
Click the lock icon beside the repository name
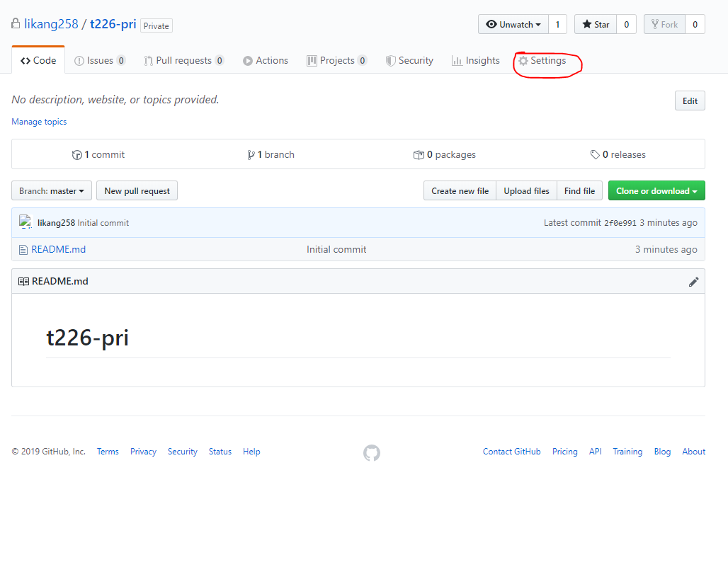[16, 23]
